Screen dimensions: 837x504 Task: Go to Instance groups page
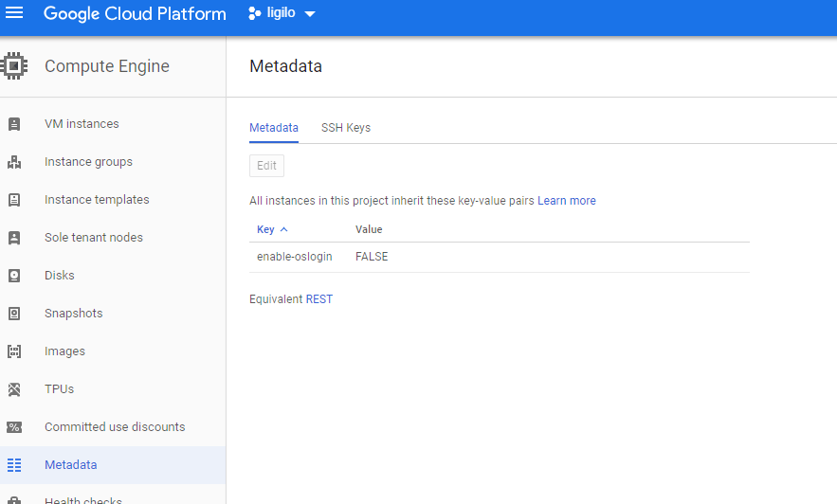point(88,162)
